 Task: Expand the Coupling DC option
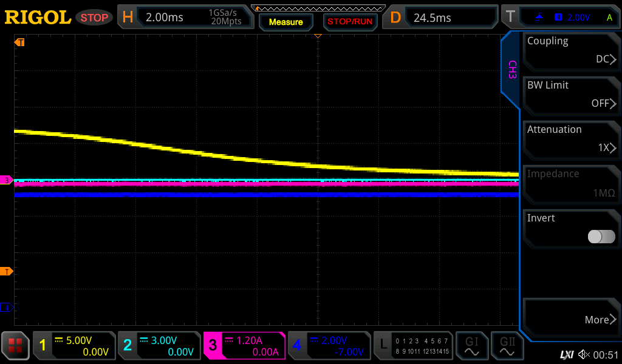pyautogui.click(x=571, y=51)
